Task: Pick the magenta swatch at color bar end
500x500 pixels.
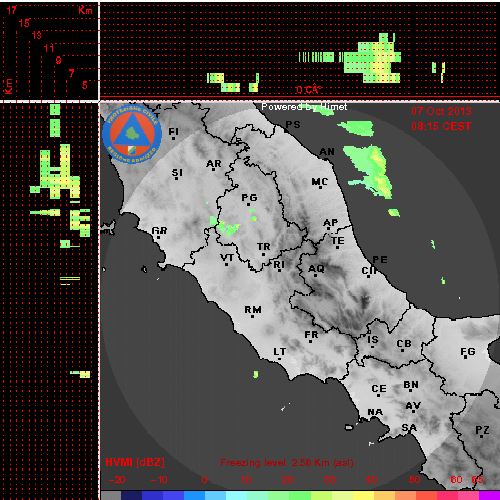Action: click(x=489, y=496)
